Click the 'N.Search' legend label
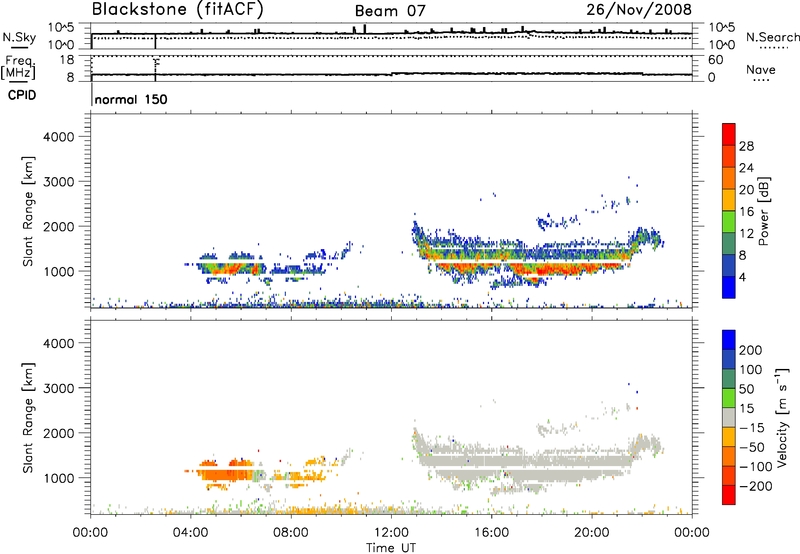Image resolution: width=800 pixels, height=554 pixels. 773,37
